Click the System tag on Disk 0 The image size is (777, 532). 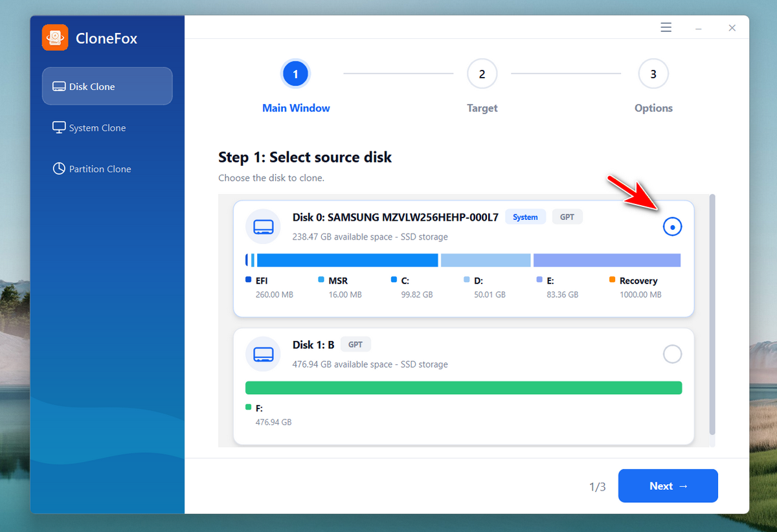525,217
